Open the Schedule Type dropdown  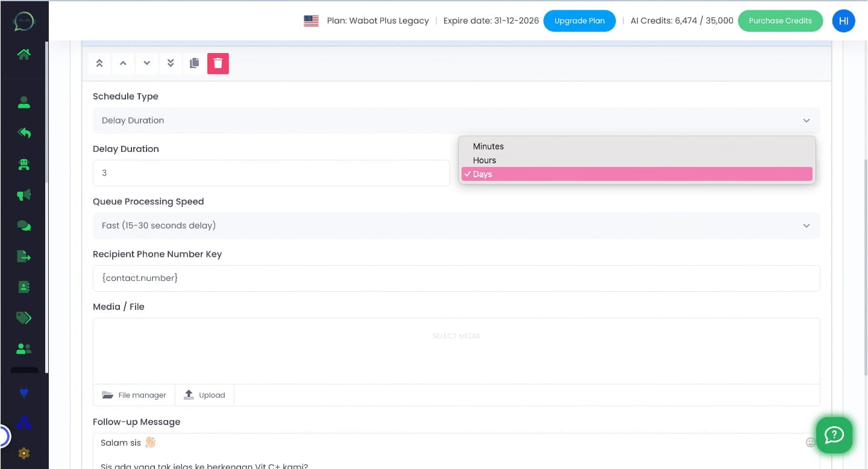[x=456, y=120]
